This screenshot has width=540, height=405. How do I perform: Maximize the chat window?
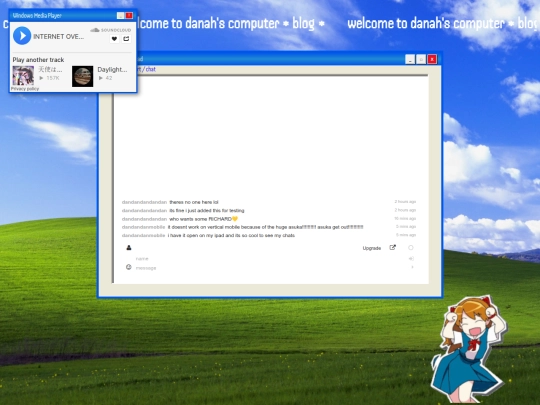[421, 60]
